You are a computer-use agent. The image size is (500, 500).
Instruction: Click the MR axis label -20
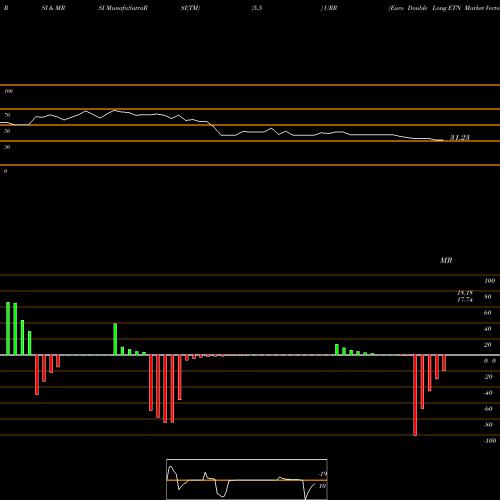click(x=488, y=377)
